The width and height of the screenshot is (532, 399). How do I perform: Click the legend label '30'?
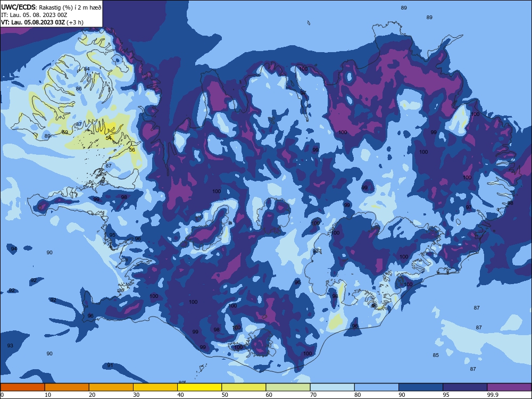(x=136, y=395)
